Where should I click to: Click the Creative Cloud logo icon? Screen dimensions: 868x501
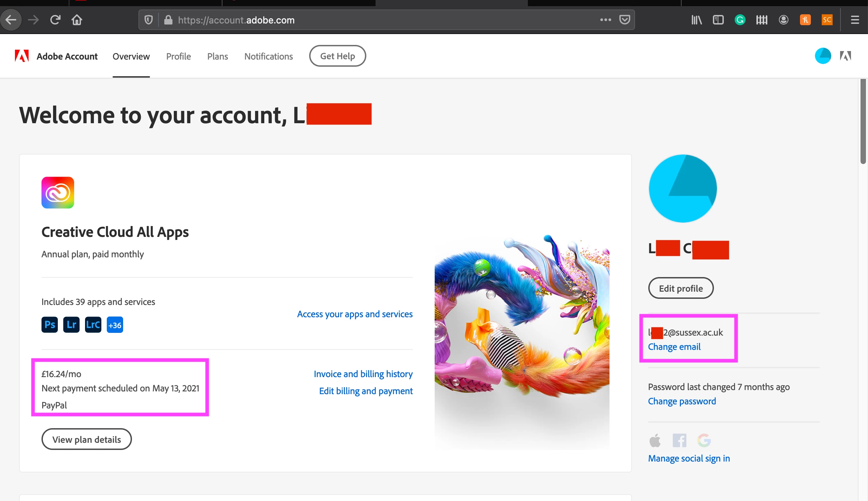[x=58, y=192]
